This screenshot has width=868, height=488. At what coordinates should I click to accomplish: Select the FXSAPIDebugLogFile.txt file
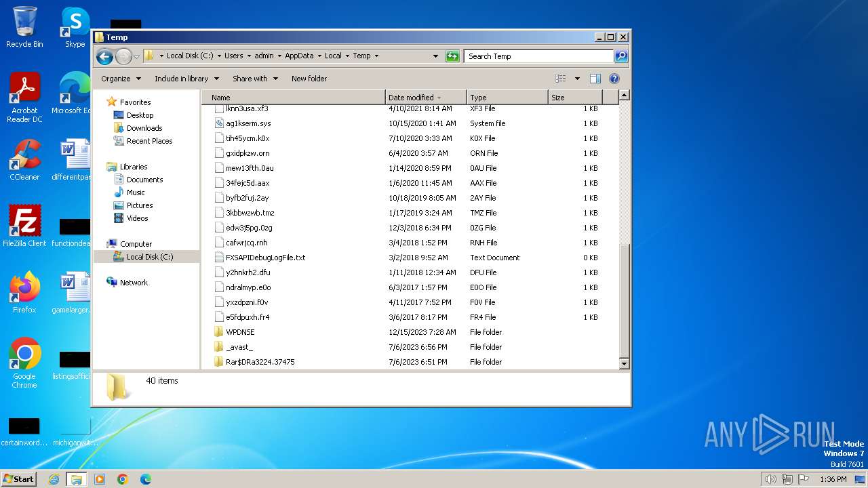tap(265, 258)
